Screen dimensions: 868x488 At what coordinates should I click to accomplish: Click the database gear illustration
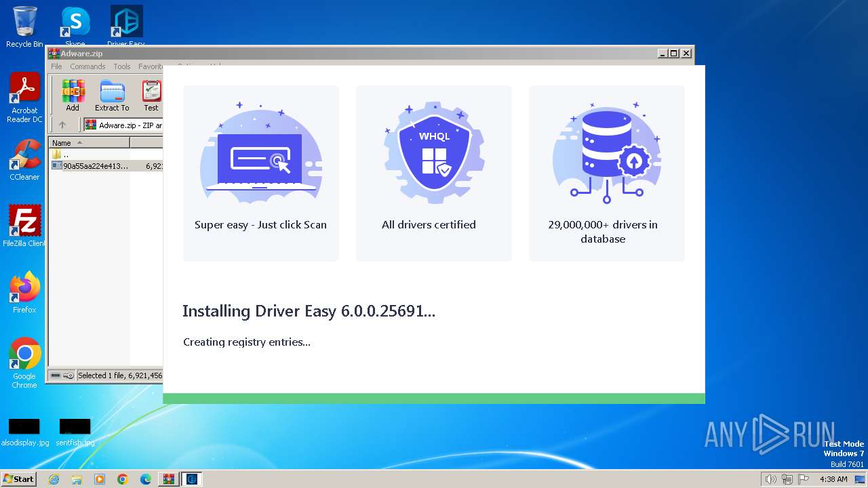pyautogui.click(x=607, y=152)
